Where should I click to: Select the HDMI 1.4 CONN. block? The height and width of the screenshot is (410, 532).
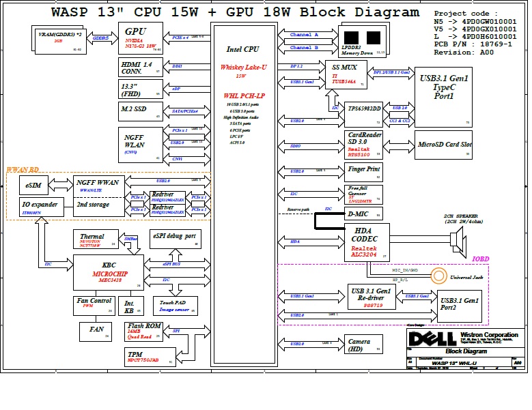[x=140, y=65]
